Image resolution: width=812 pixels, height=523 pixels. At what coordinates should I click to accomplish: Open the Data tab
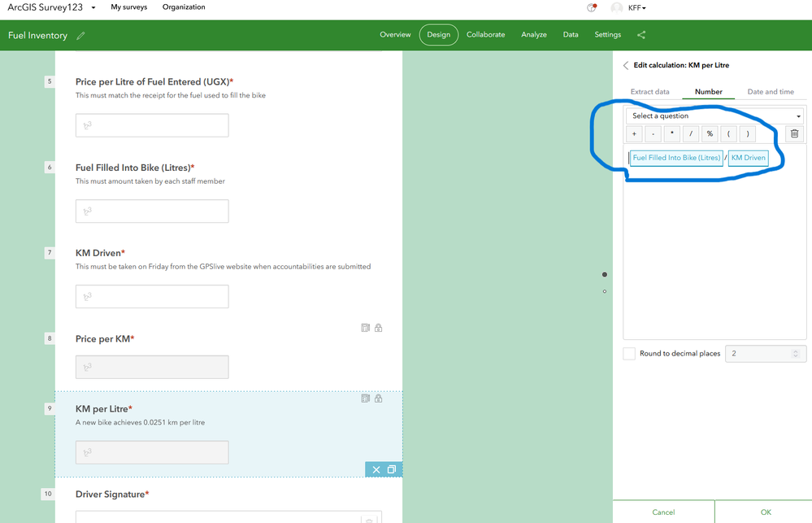[571, 35]
